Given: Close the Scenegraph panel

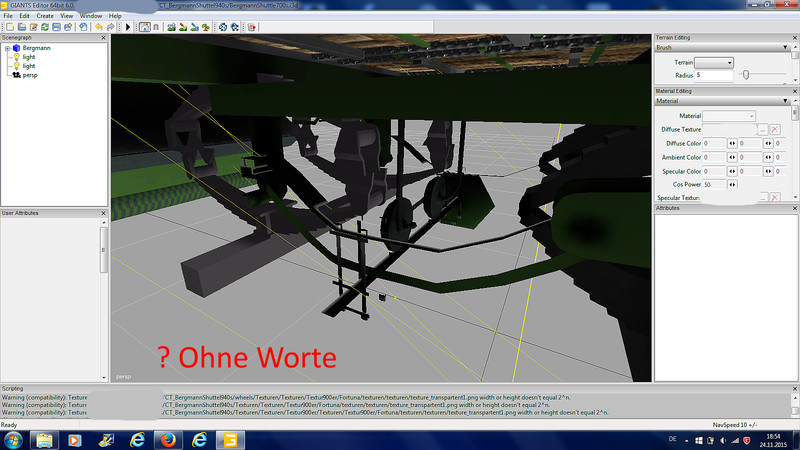Looking at the screenshot, I should coord(104,38).
